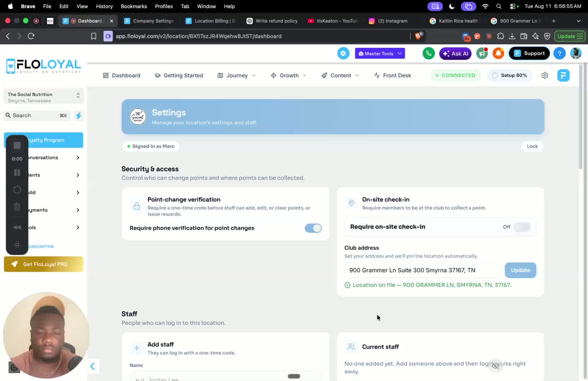Open The Social Nutrition location switcher

coord(44,97)
